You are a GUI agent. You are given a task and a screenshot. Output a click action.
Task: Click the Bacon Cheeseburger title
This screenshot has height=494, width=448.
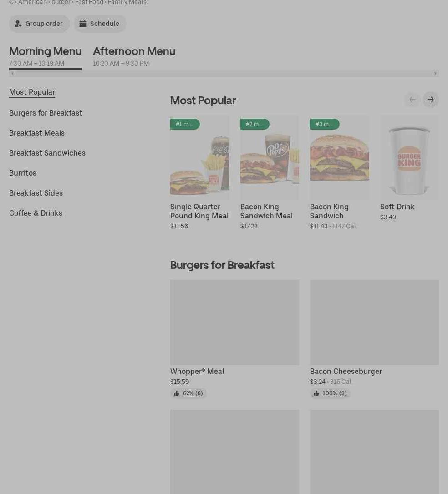point(346,372)
